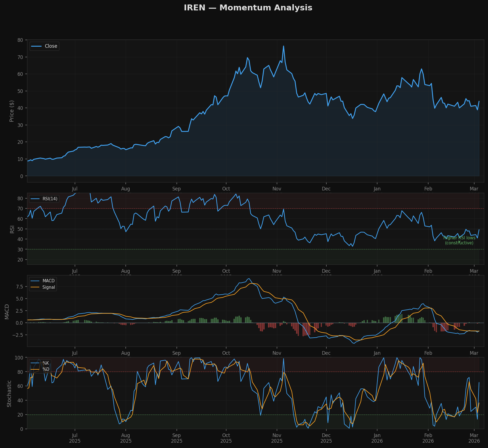This screenshot has height=448, width=488.
Task: Click the Close legend line sample
Action: (x=36, y=46)
